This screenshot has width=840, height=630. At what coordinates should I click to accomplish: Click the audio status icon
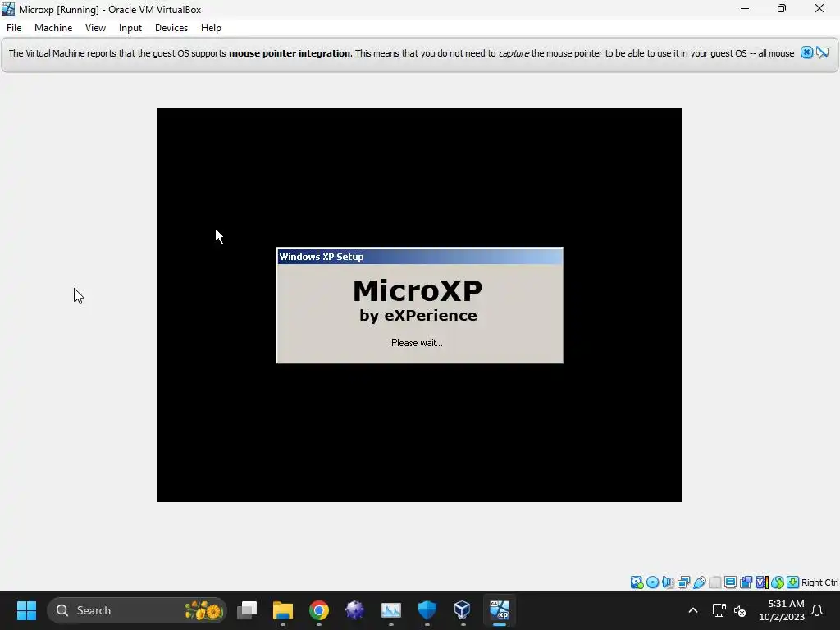[x=668, y=582]
